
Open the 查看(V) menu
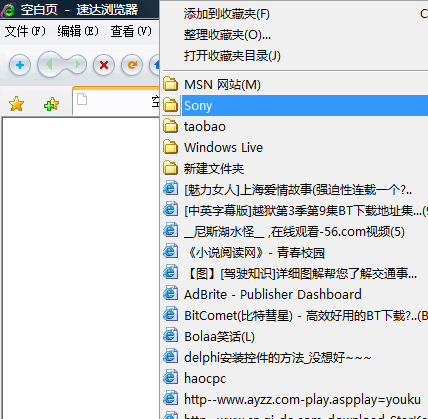(131, 31)
